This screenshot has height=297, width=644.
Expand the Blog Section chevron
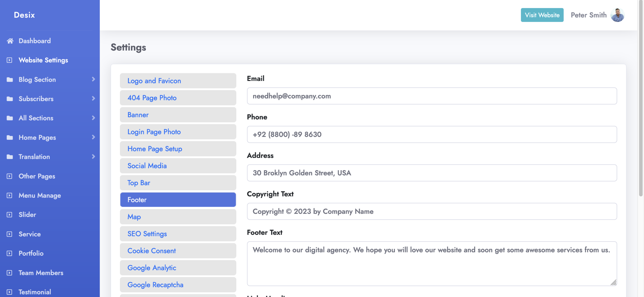point(93,79)
